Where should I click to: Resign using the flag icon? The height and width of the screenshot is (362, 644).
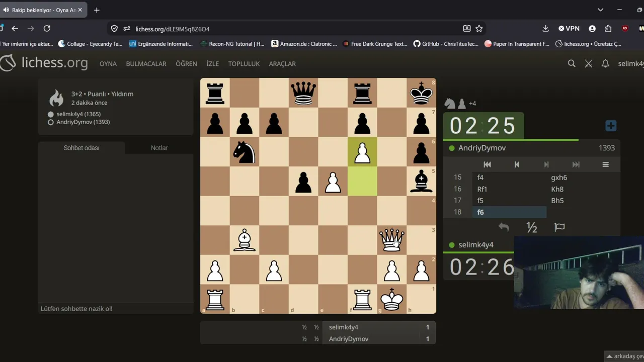click(559, 227)
